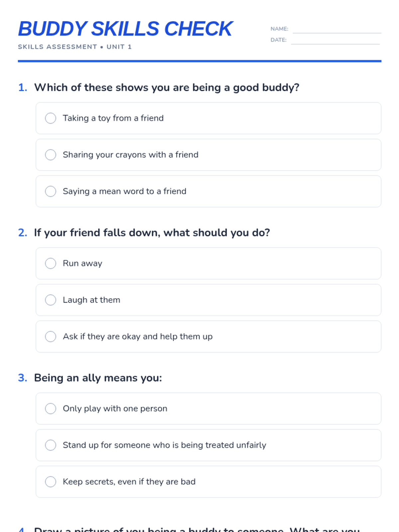
Task: Click the NAME input line
Action: click(336, 30)
